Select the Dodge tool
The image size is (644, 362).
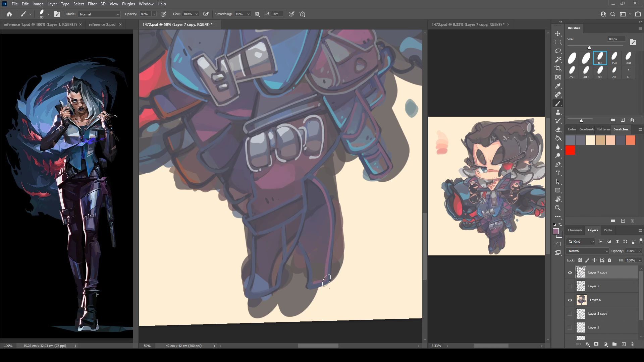(558, 156)
